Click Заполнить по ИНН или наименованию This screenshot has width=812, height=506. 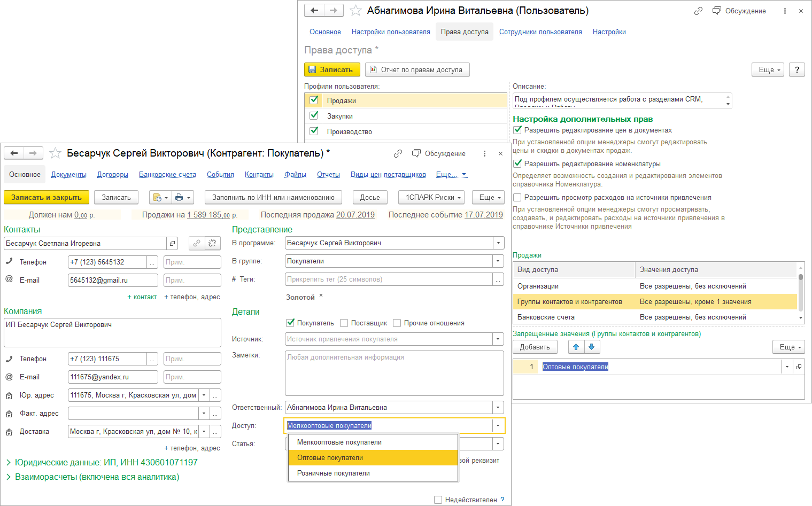pos(273,197)
